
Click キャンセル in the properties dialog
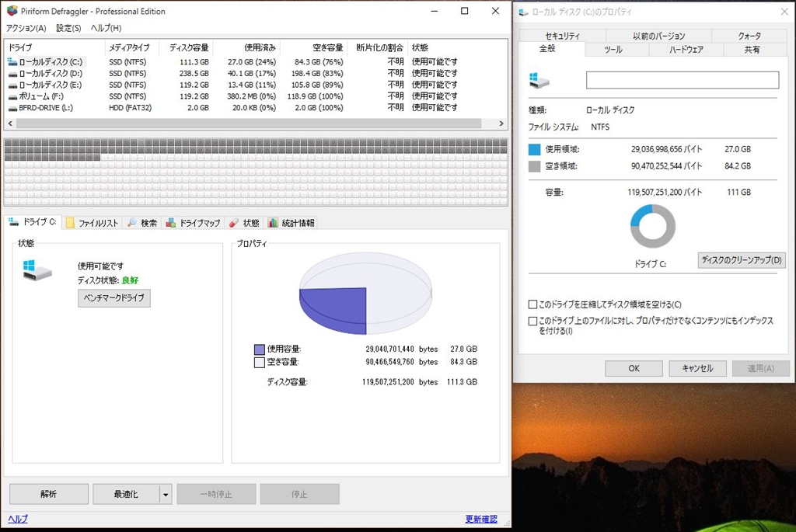click(697, 368)
